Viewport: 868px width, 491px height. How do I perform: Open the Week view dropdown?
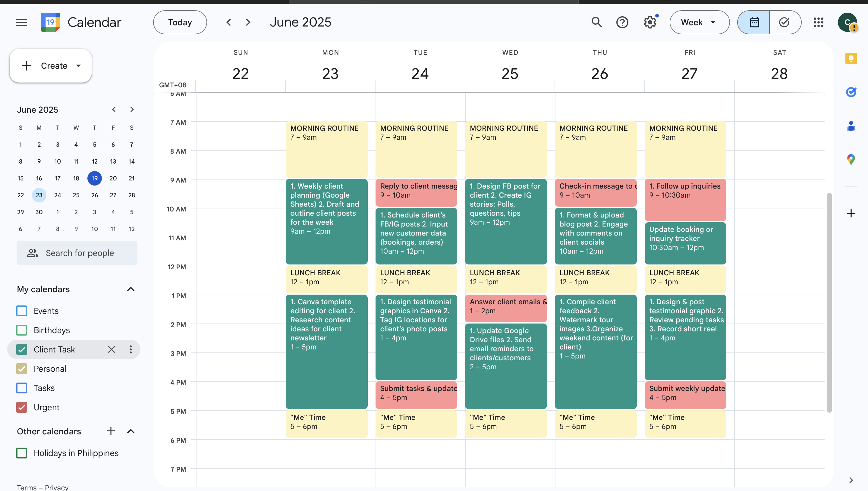click(699, 22)
